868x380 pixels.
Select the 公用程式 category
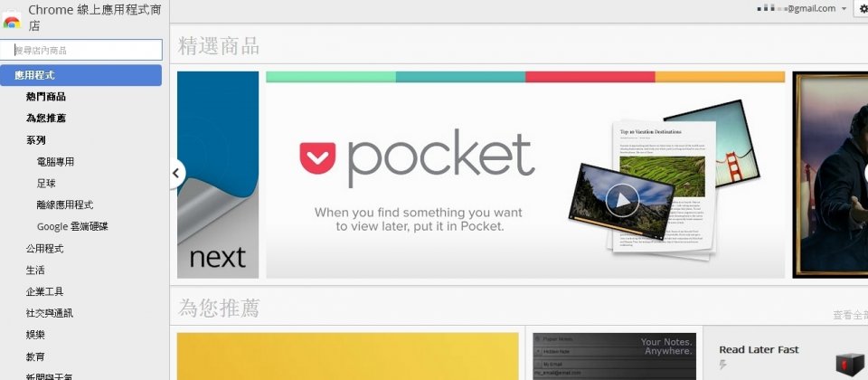tap(45, 249)
